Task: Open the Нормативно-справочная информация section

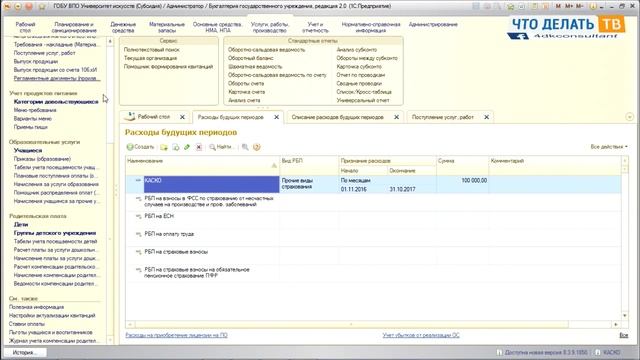Action: tap(371, 27)
